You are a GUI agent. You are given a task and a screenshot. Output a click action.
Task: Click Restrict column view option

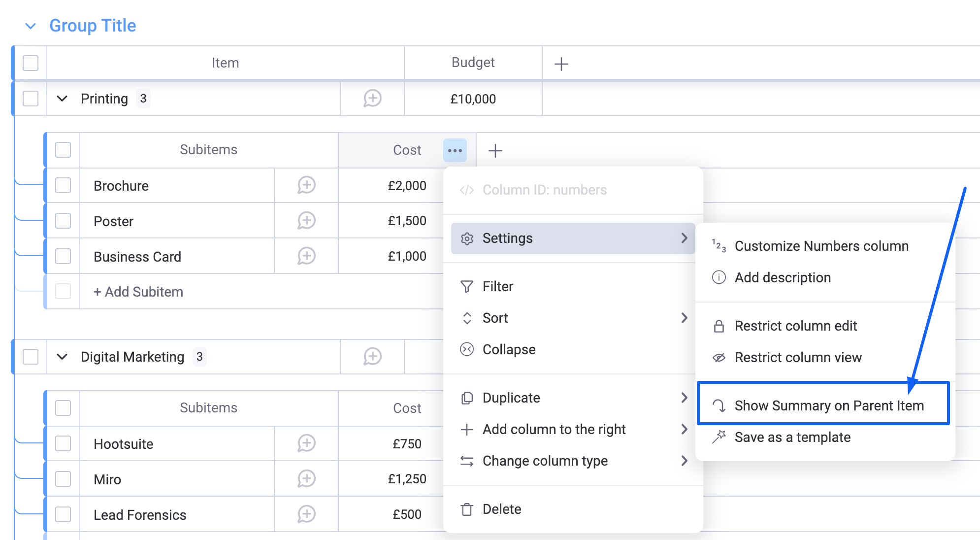click(x=798, y=357)
